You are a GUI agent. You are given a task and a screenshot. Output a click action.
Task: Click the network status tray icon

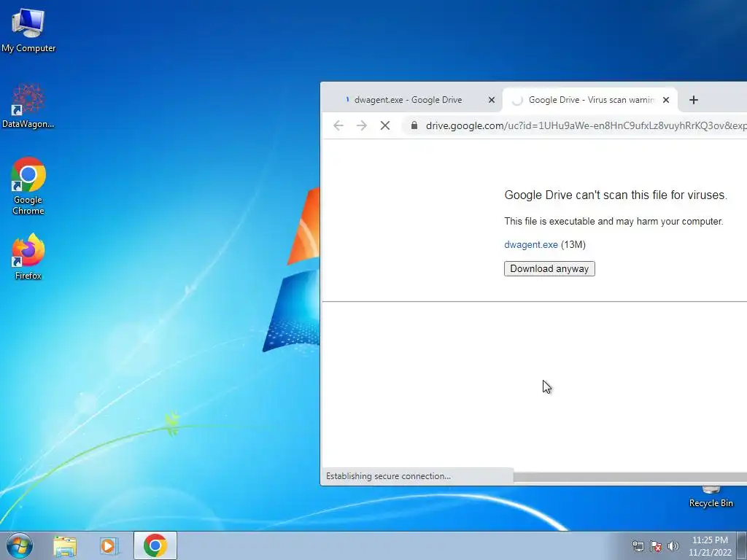(x=638, y=546)
